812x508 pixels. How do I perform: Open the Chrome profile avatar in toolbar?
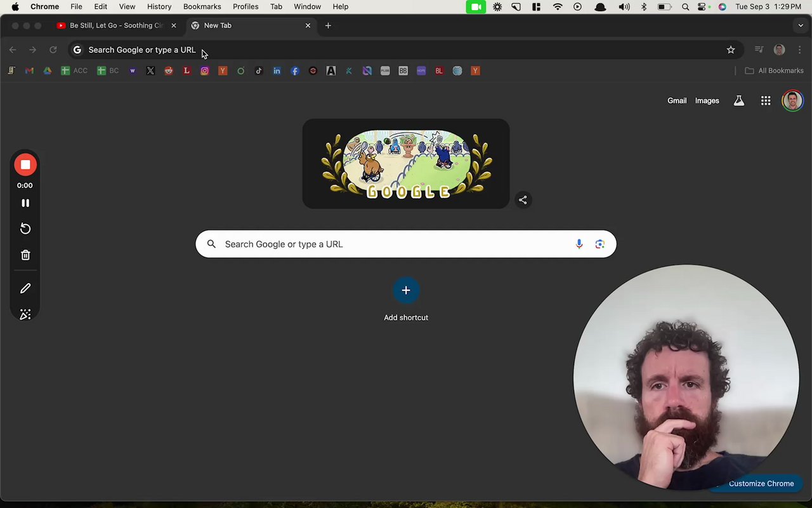pyautogui.click(x=780, y=50)
